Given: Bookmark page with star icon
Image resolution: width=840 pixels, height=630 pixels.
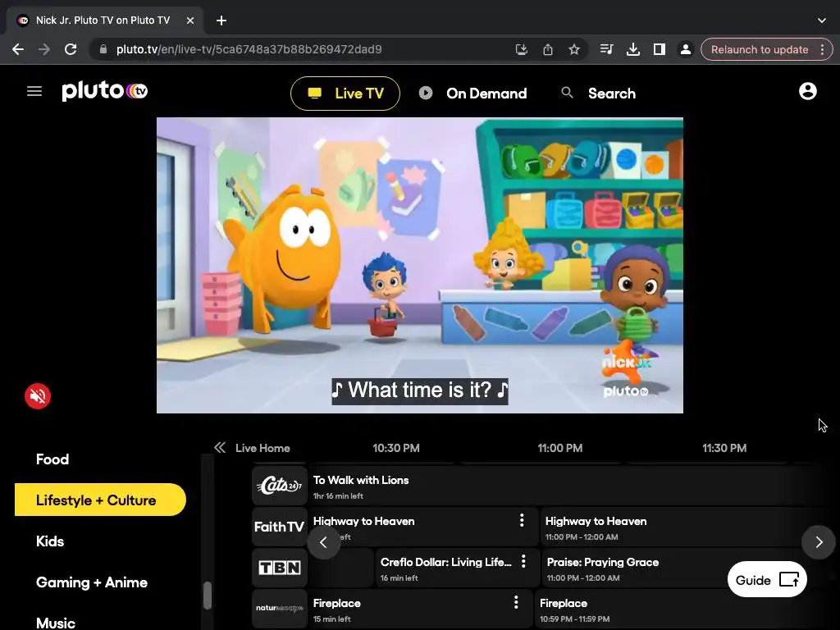Looking at the screenshot, I should pos(574,49).
